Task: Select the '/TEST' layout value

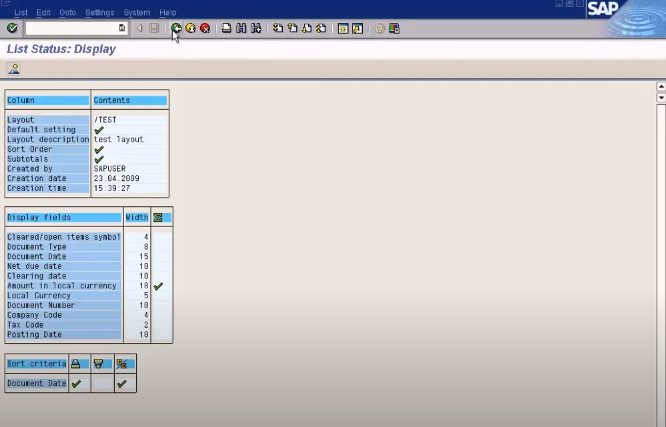Action: [105, 120]
